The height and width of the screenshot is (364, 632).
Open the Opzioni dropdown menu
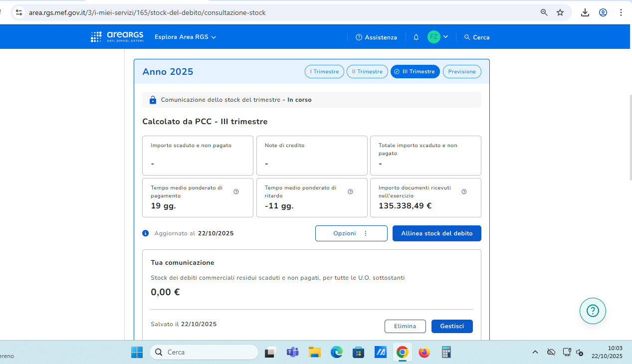click(351, 233)
